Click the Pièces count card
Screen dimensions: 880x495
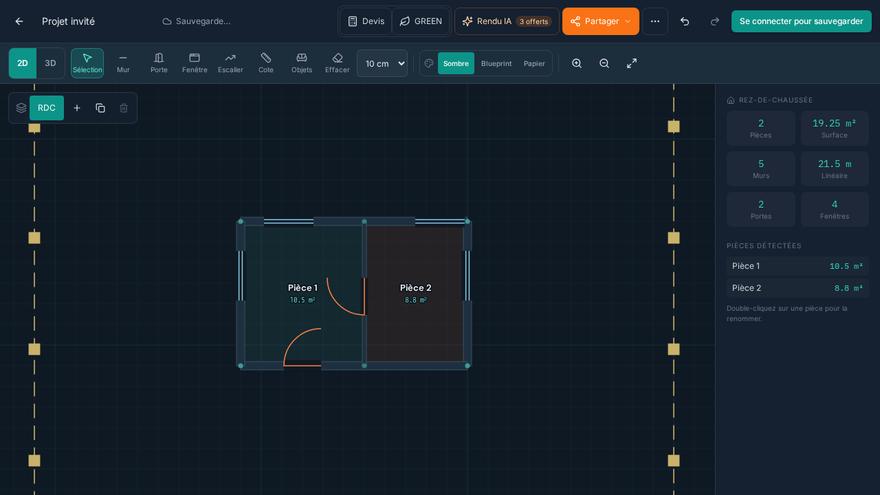pos(760,129)
